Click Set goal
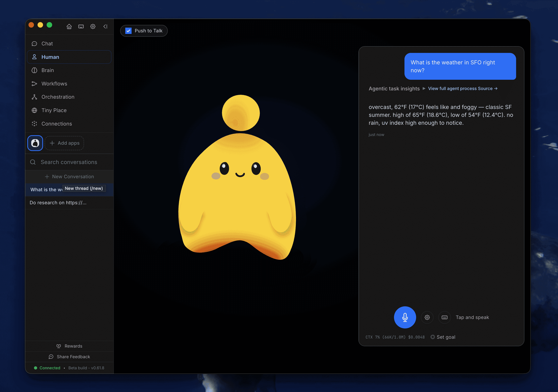The width and height of the screenshot is (558, 392). (443, 337)
